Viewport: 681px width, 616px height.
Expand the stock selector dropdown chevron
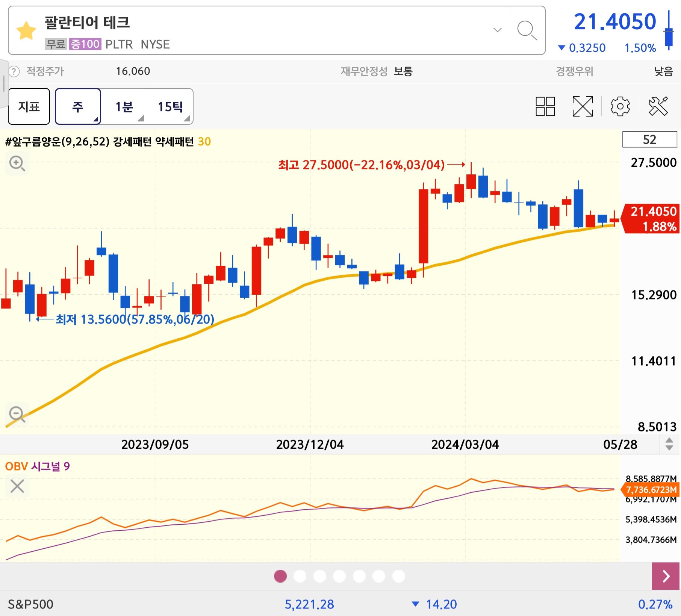coord(497,30)
